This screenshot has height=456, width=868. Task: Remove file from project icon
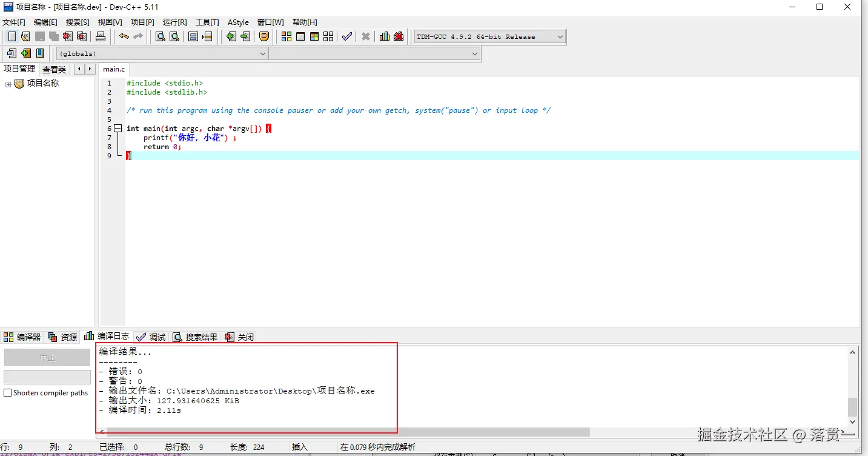(x=245, y=36)
